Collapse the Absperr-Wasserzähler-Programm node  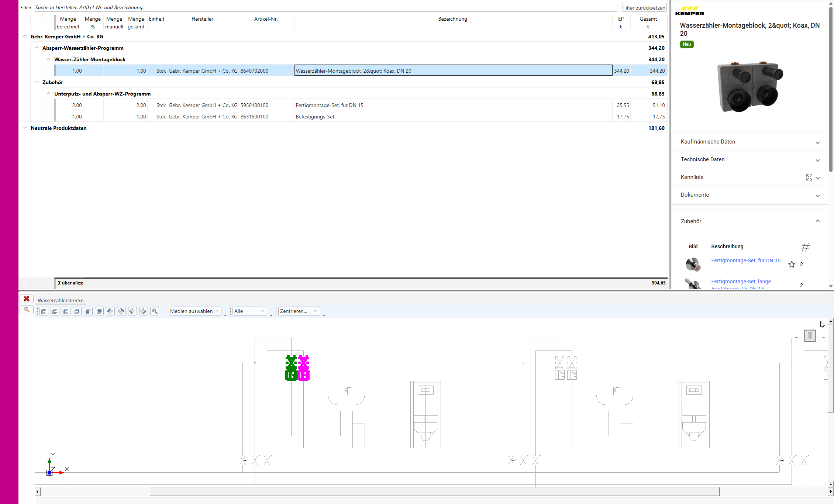(37, 48)
